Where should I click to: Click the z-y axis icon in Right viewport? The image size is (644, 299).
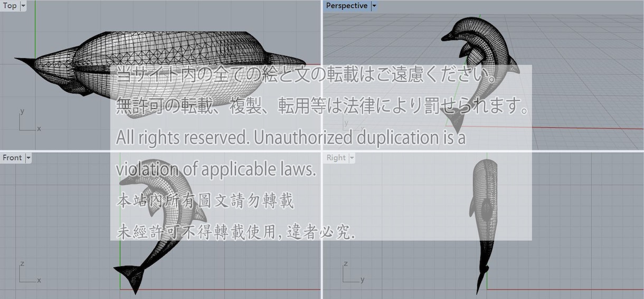tap(354, 272)
